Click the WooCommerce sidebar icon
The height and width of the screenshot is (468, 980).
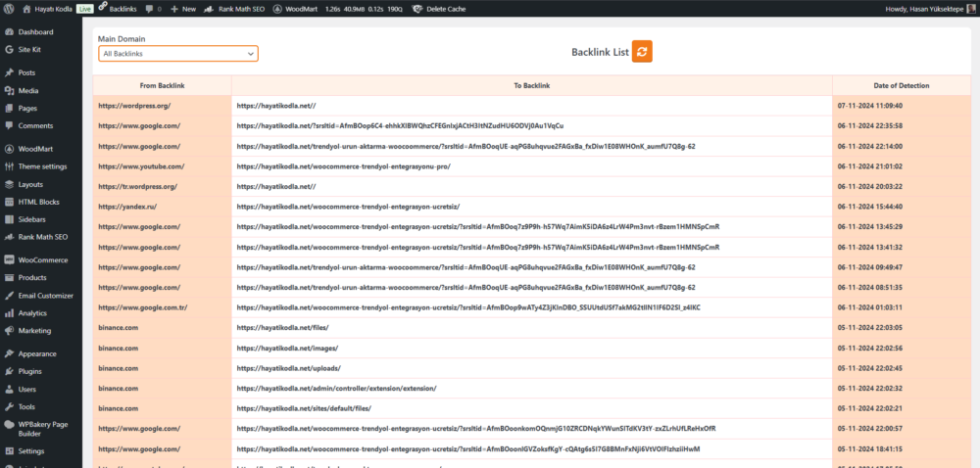pos(9,260)
